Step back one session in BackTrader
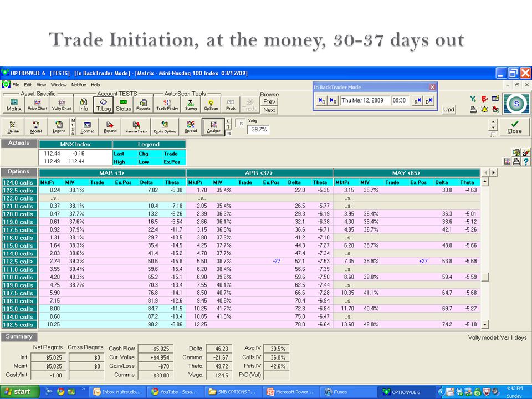 [x=333, y=100]
